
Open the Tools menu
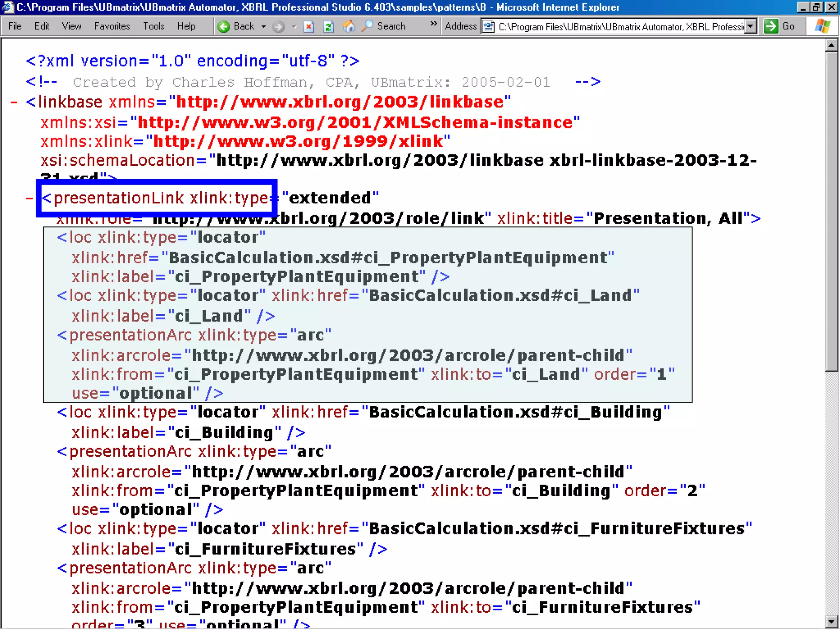tap(153, 26)
